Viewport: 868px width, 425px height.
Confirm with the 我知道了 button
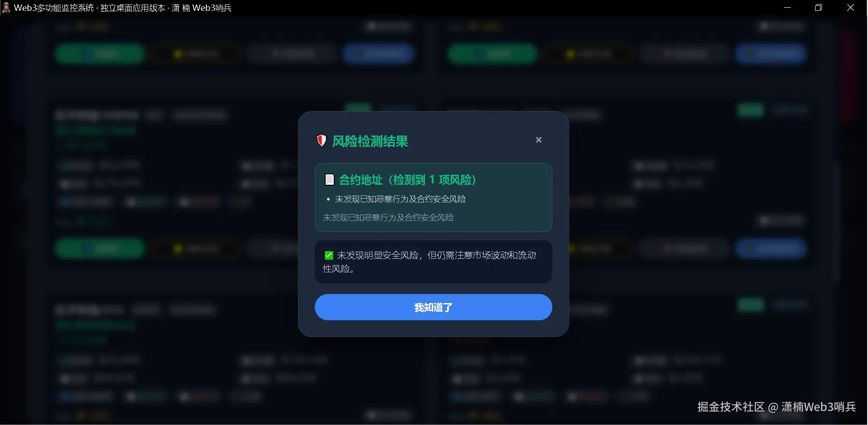coord(433,307)
